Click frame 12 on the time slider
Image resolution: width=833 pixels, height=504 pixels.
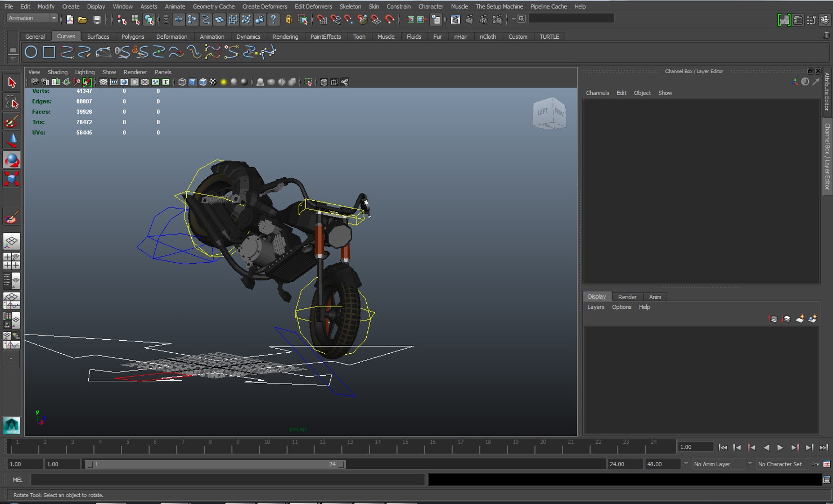[322, 447]
